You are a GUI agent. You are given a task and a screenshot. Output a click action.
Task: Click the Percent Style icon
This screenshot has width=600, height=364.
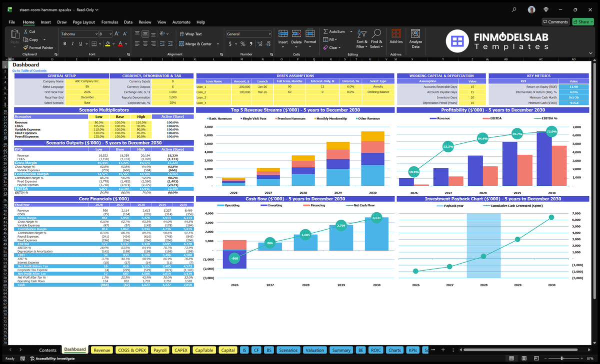tap(243, 44)
